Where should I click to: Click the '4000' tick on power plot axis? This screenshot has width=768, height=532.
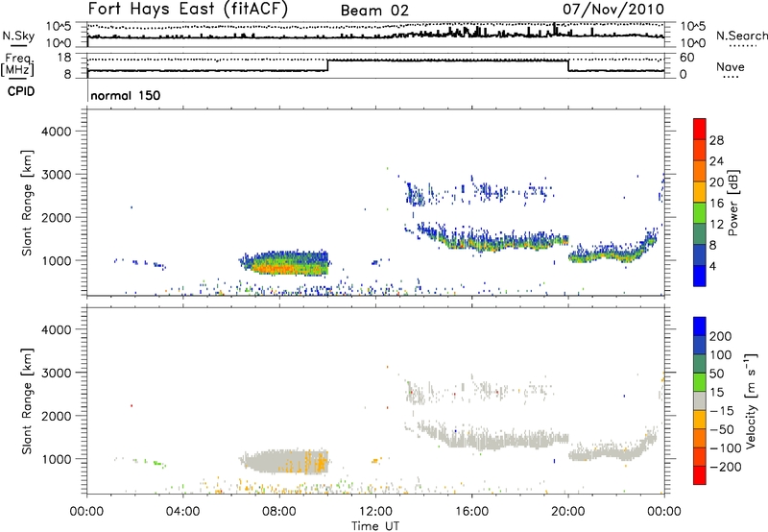57,132
